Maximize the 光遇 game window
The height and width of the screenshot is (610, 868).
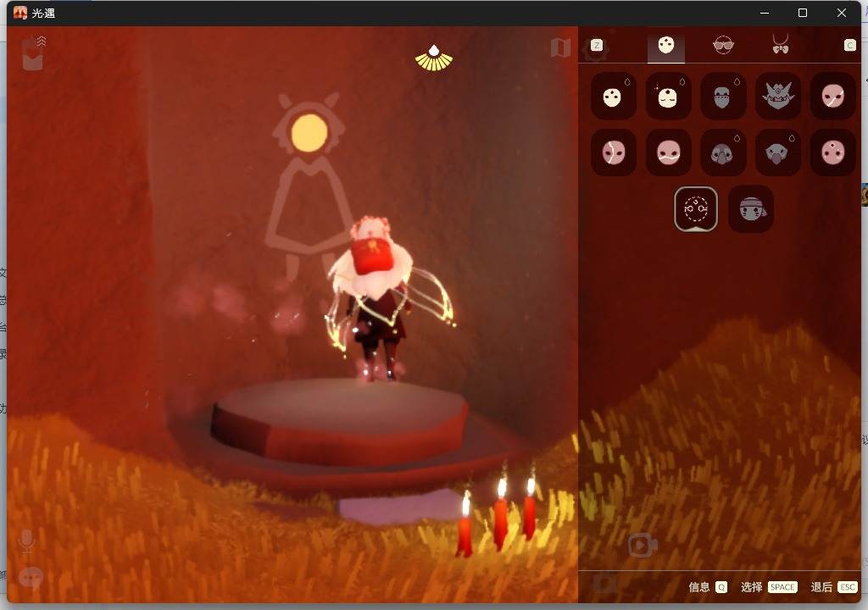(803, 13)
